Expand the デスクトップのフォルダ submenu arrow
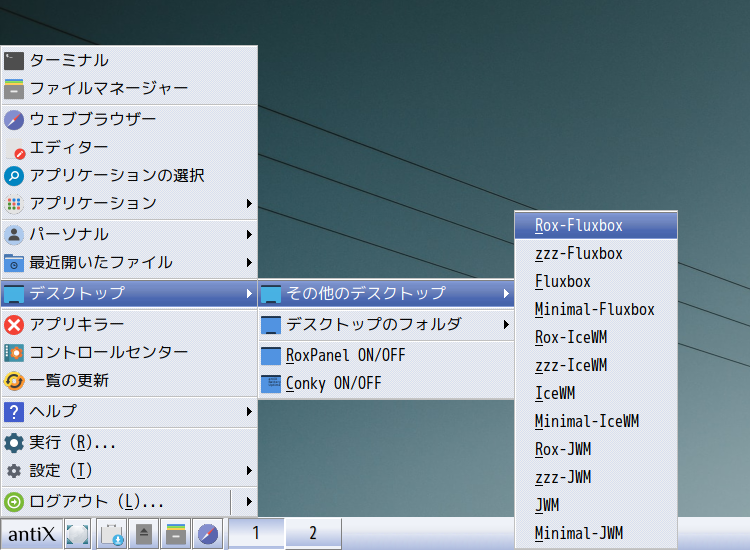The width and height of the screenshot is (750, 550). click(506, 325)
